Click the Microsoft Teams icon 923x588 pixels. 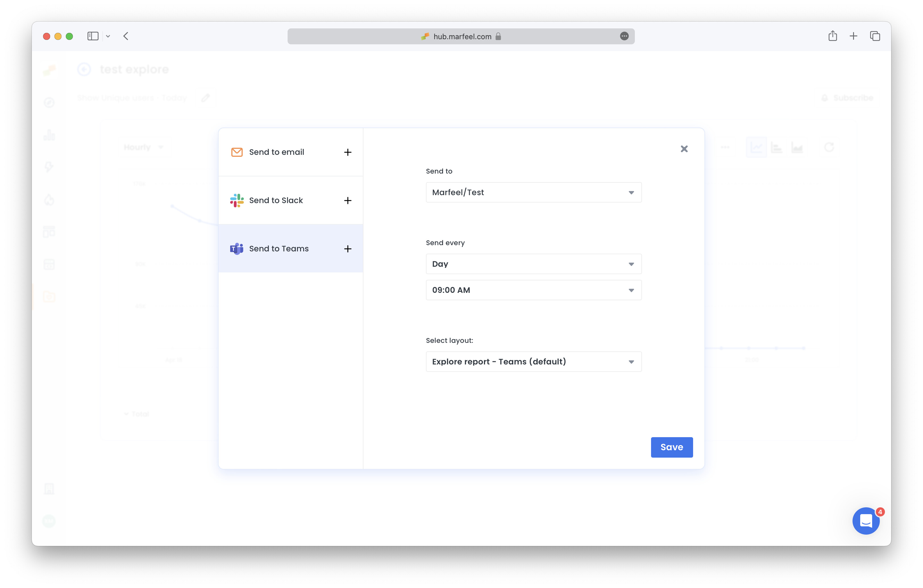tap(237, 249)
